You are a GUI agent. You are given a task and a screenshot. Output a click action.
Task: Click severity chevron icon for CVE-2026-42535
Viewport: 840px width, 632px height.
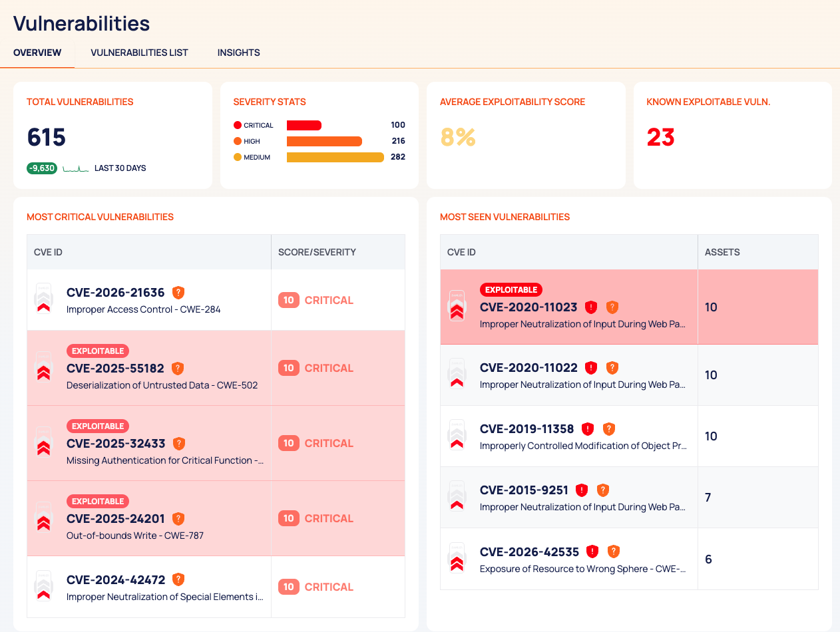(x=457, y=558)
